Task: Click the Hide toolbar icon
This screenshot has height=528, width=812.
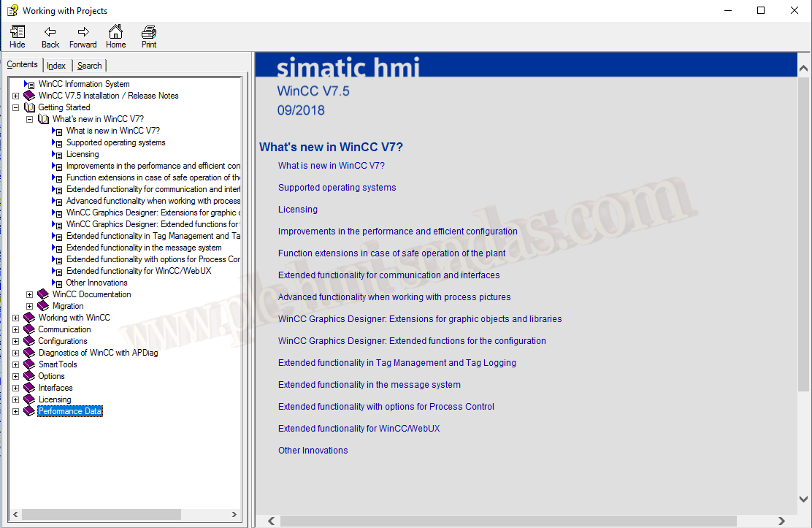Action: coord(18,32)
